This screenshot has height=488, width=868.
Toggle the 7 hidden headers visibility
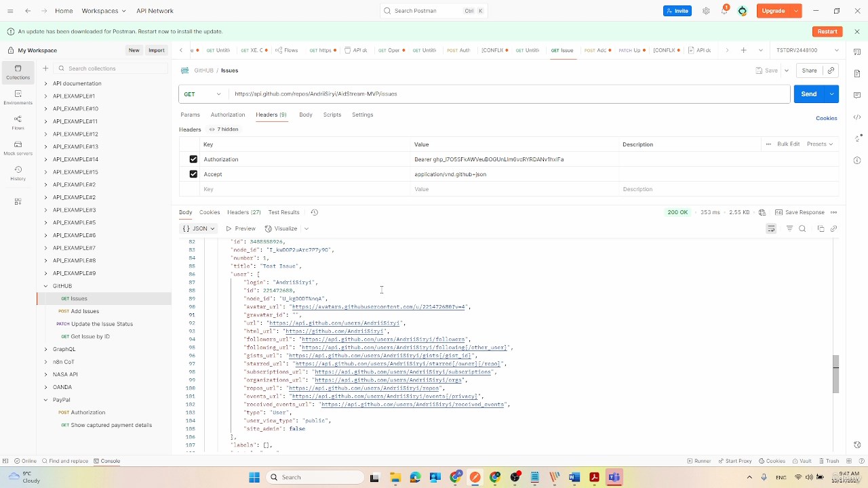pyautogui.click(x=224, y=129)
